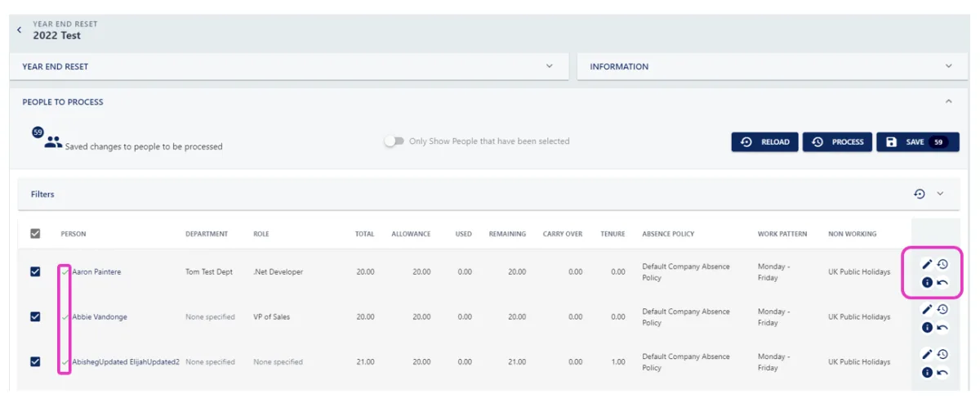This screenshot has height=408, width=980.
Task: Undo changes for Abbie Vandonge row
Action: (942, 328)
